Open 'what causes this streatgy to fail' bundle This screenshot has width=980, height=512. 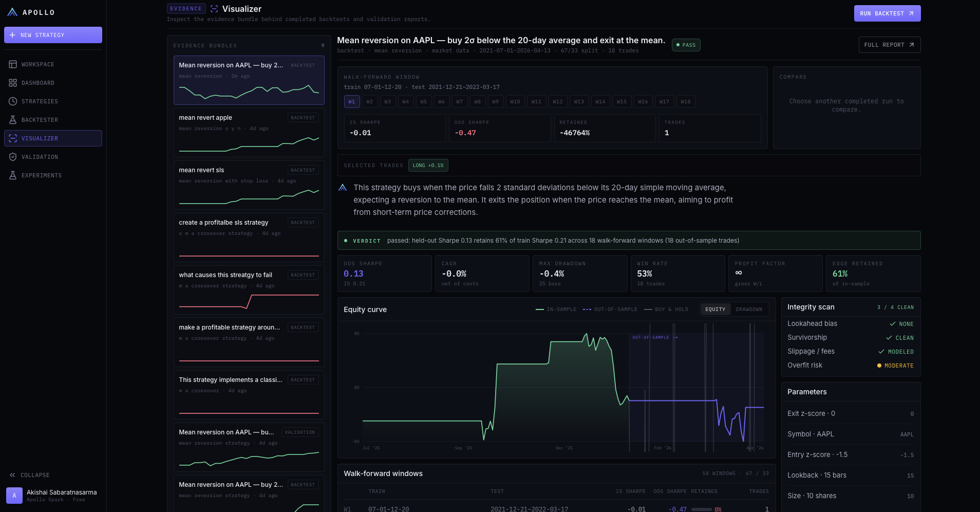tap(249, 289)
